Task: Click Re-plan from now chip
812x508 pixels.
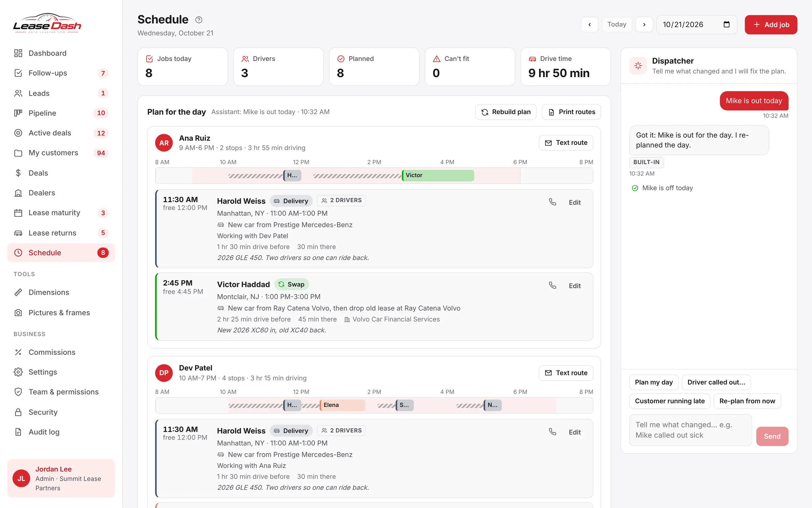Action: [x=747, y=401]
